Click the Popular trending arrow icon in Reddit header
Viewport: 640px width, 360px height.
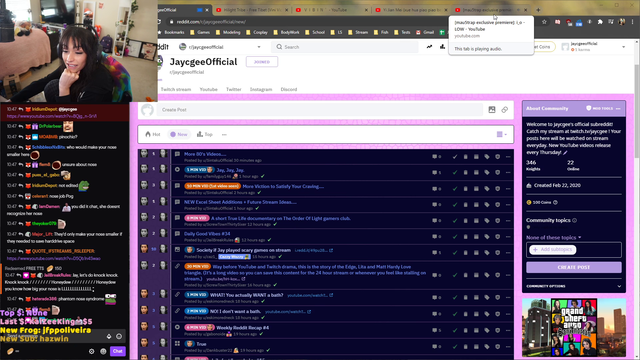[x=429, y=47]
